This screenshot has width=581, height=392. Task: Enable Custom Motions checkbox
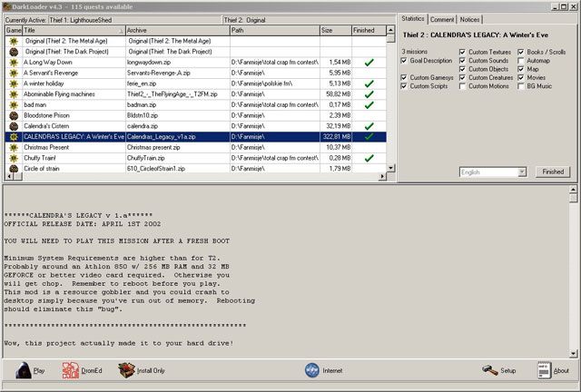462,86
